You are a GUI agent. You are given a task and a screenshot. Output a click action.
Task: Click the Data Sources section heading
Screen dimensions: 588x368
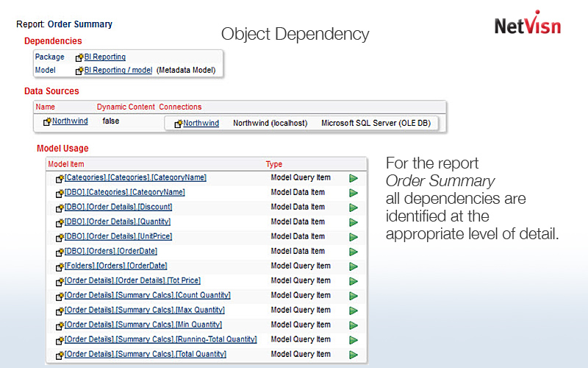(51, 91)
